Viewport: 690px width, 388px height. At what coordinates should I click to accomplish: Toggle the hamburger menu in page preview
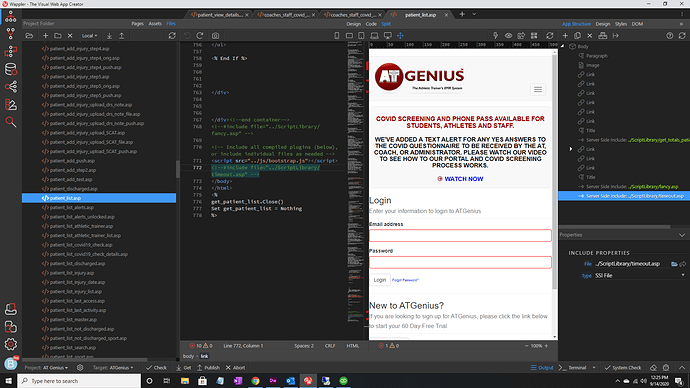coord(538,89)
